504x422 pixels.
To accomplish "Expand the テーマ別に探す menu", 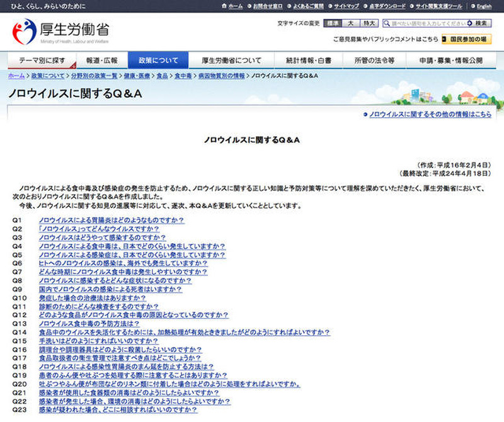I will [42, 61].
